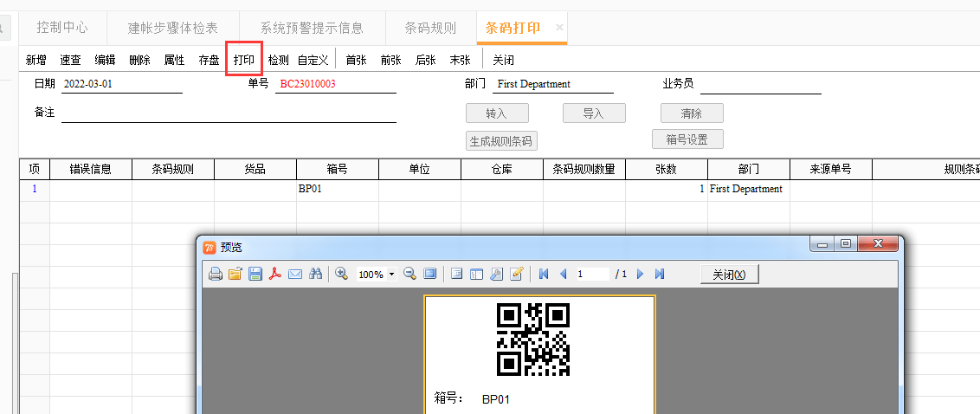Click 新增 in the toolbar
Image resolution: width=980 pixels, height=414 pixels.
(x=35, y=60)
